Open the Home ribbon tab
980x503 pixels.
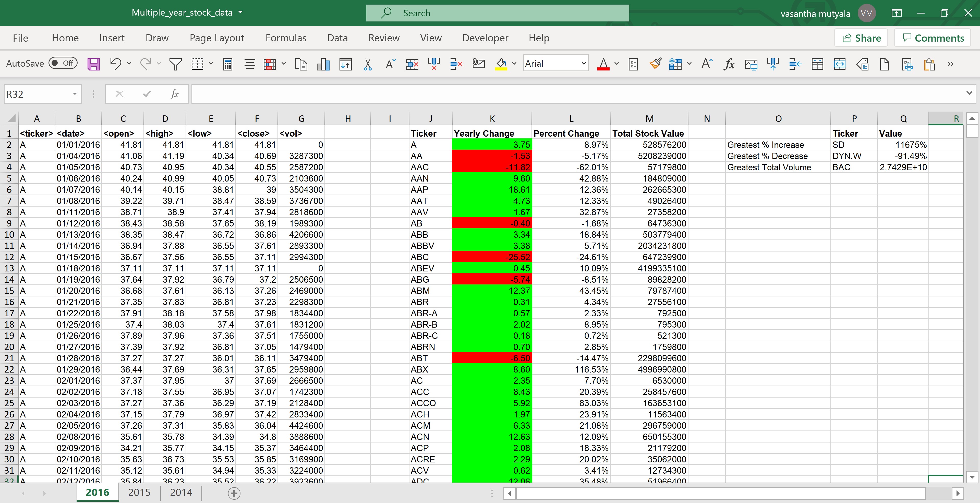click(x=65, y=38)
